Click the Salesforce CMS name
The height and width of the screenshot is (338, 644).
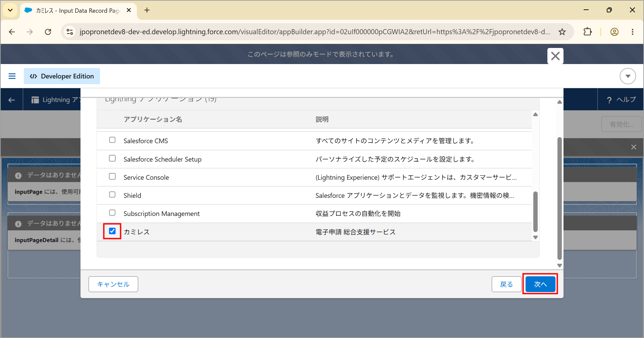[146, 141]
